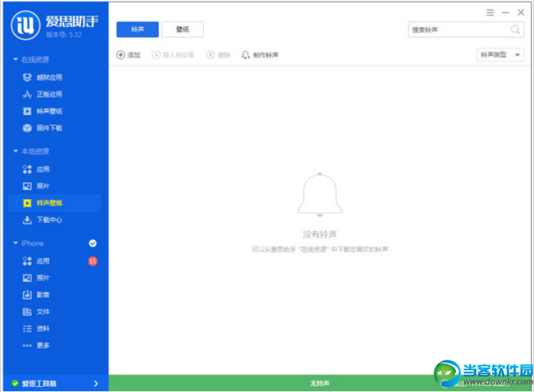
Task: Collapse the 本地资源 section
Action: coord(15,151)
